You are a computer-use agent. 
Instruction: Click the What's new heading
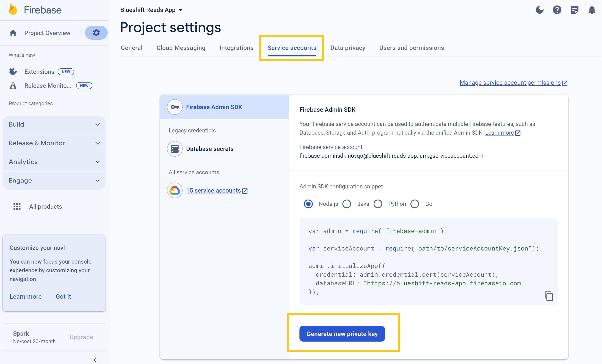pos(22,55)
